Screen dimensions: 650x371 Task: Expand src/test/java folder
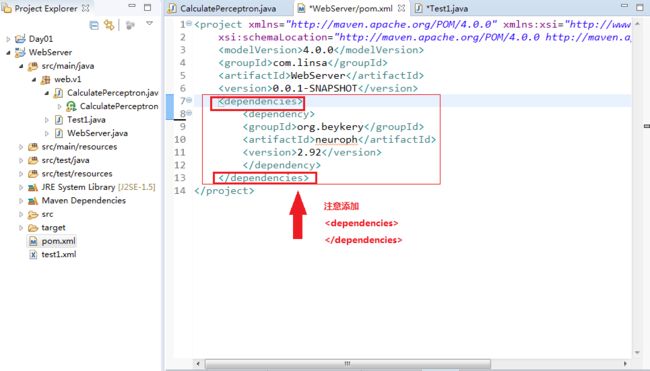click(21, 160)
